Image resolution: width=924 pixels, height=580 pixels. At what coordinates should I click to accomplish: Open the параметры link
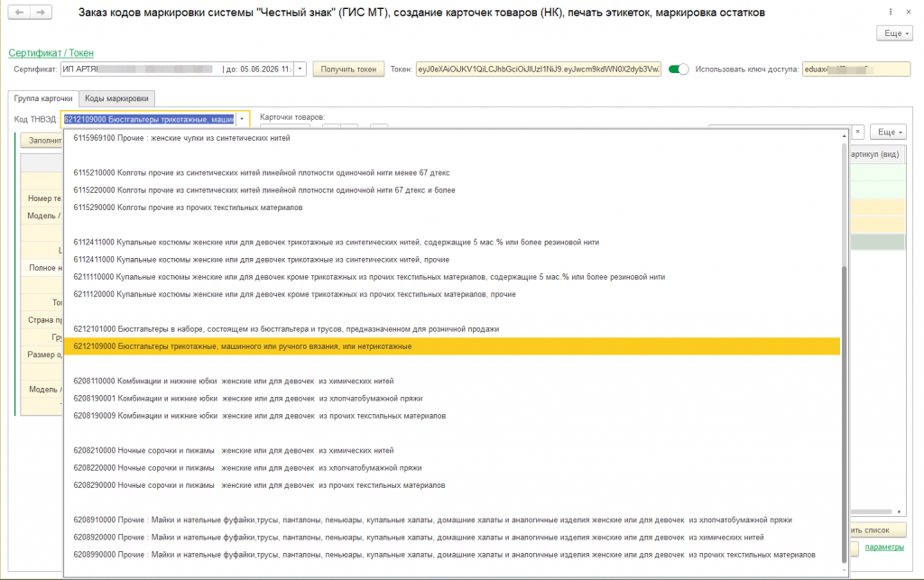[x=884, y=547]
